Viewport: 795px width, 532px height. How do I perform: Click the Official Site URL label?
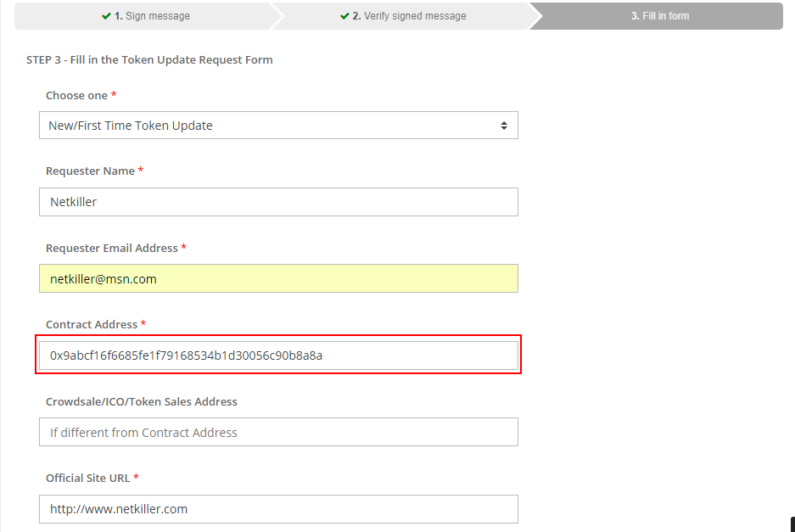(87, 479)
